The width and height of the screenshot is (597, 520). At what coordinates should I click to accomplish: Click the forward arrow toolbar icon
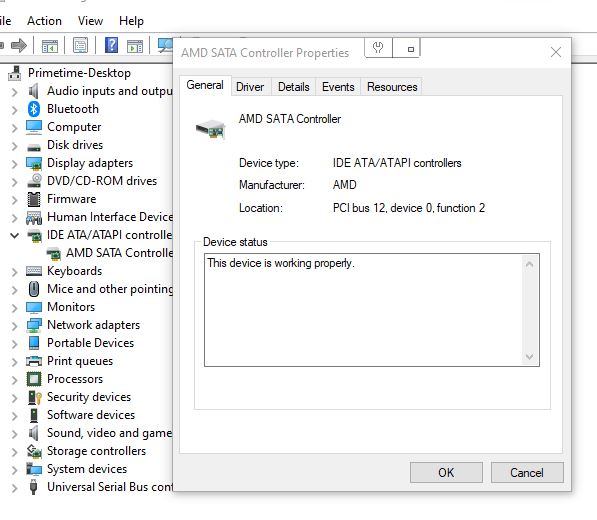coord(19,46)
